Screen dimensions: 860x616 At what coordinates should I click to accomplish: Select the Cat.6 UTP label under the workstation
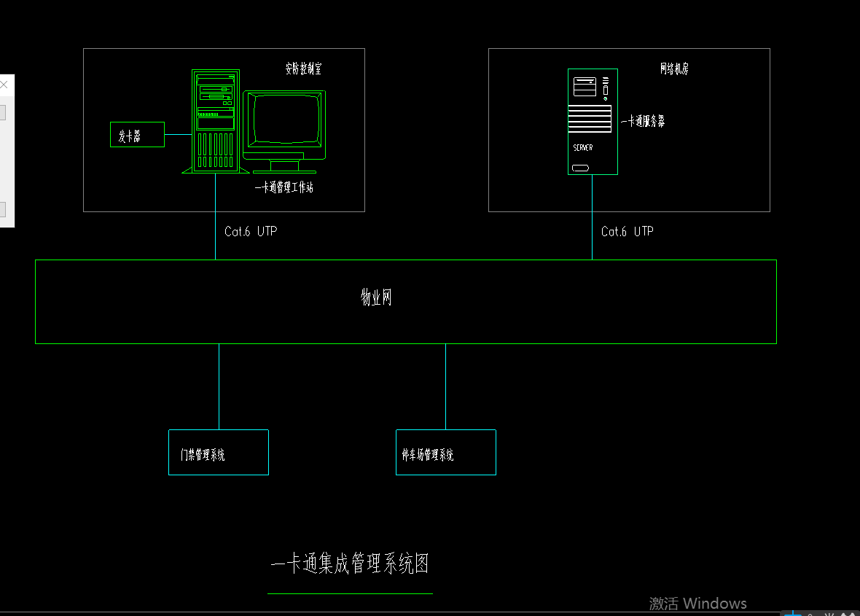pyautogui.click(x=251, y=232)
